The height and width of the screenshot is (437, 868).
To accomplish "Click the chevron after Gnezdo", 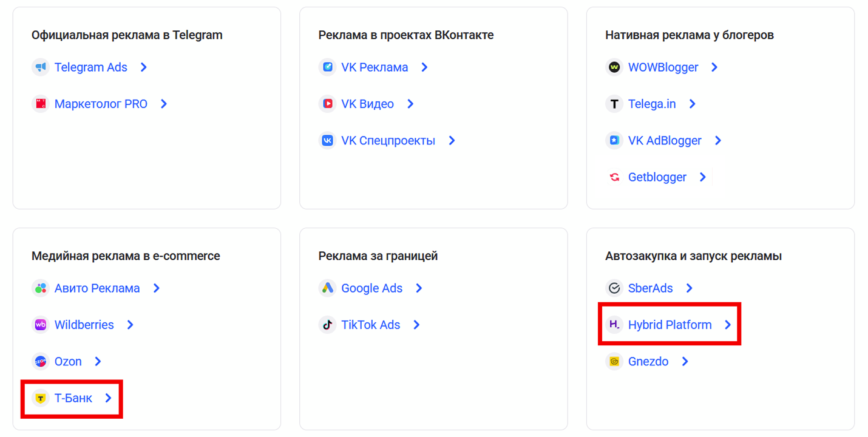I will click(x=685, y=361).
